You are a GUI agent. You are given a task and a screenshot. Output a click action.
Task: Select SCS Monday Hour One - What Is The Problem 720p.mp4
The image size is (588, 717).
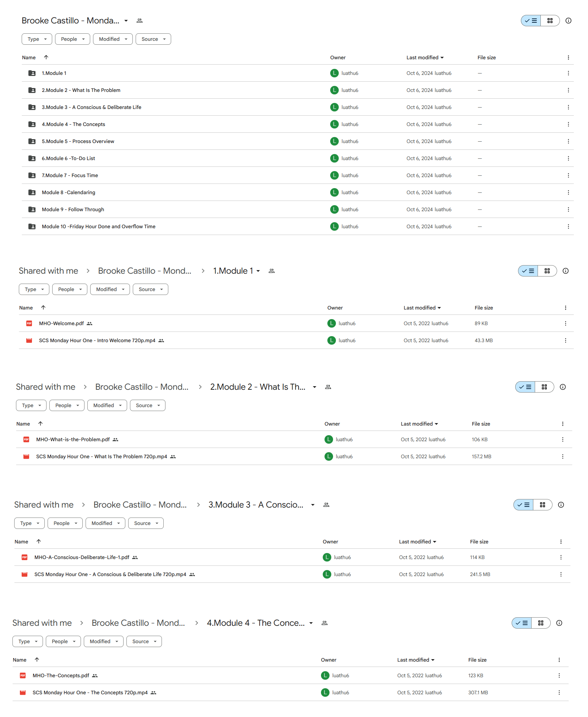(102, 456)
